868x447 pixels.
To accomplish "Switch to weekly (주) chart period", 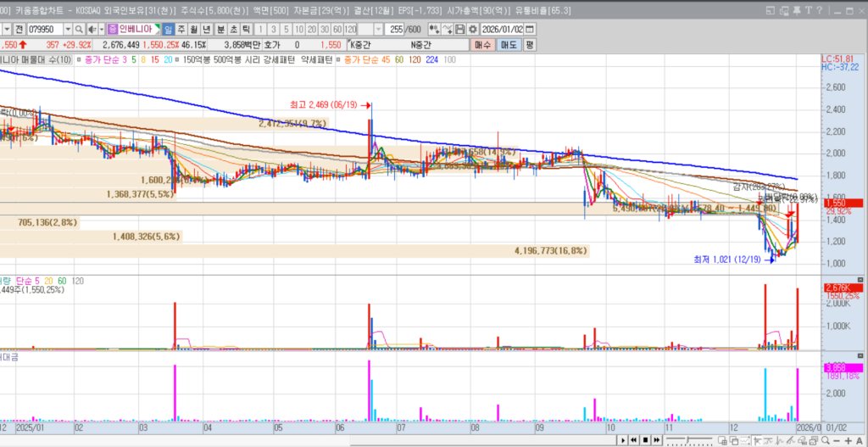I will pyautogui.click(x=181, y=29).
